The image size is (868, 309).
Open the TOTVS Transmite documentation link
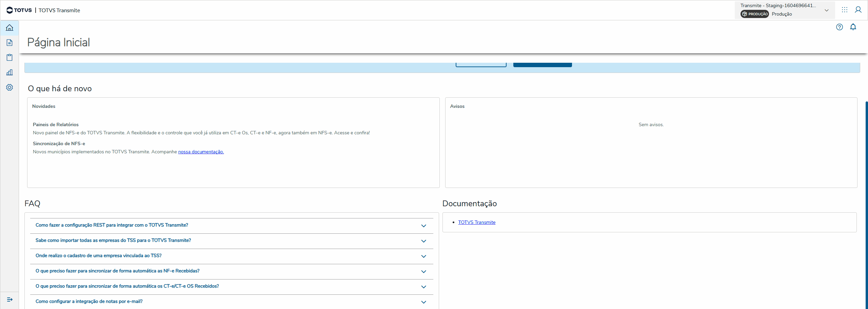[477, 222]
